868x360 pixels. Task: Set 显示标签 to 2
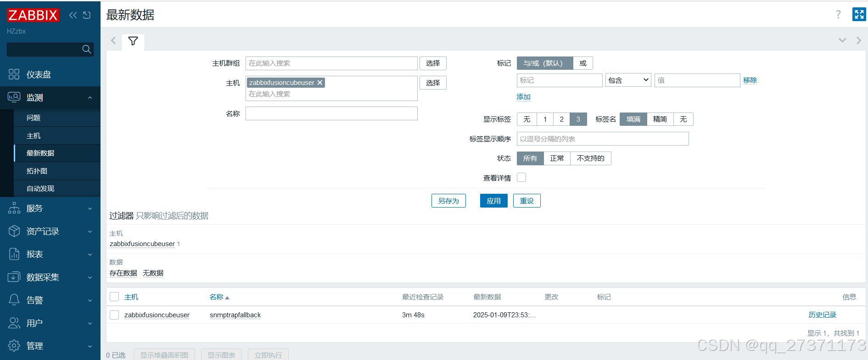pos(562,119)
